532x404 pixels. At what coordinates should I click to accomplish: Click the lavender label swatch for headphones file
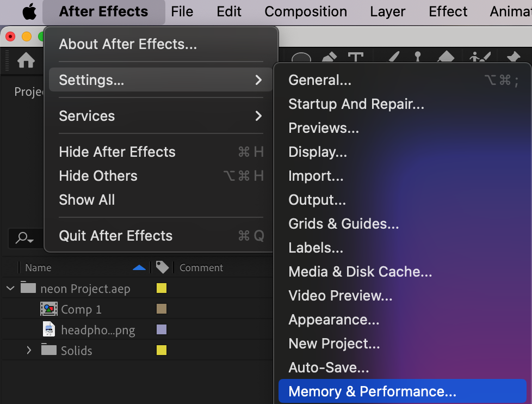(x=162, y=329)
